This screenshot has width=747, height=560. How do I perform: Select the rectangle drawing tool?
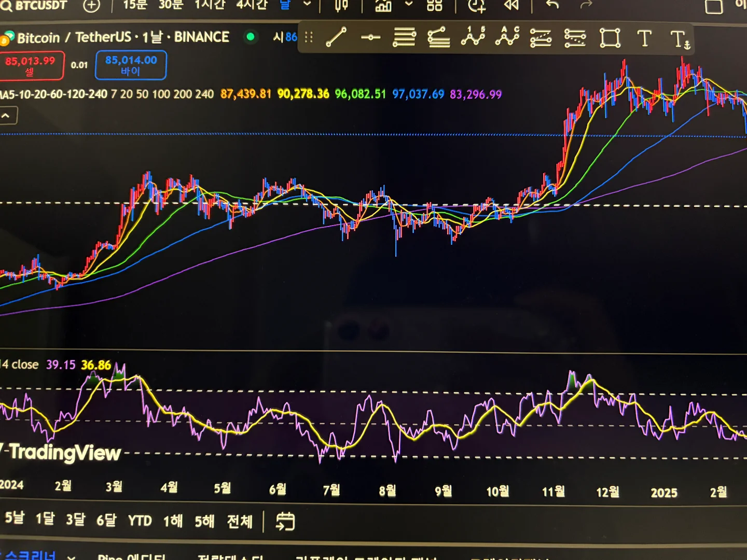610,38
